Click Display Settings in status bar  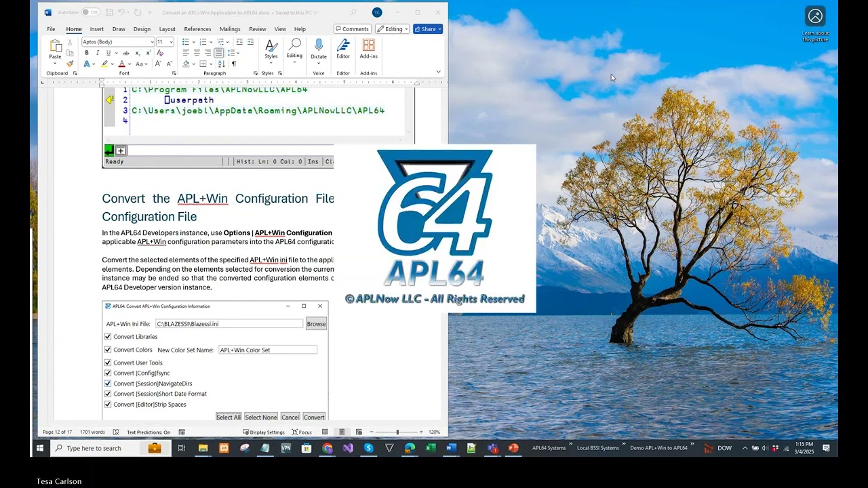tap(264, 432)
